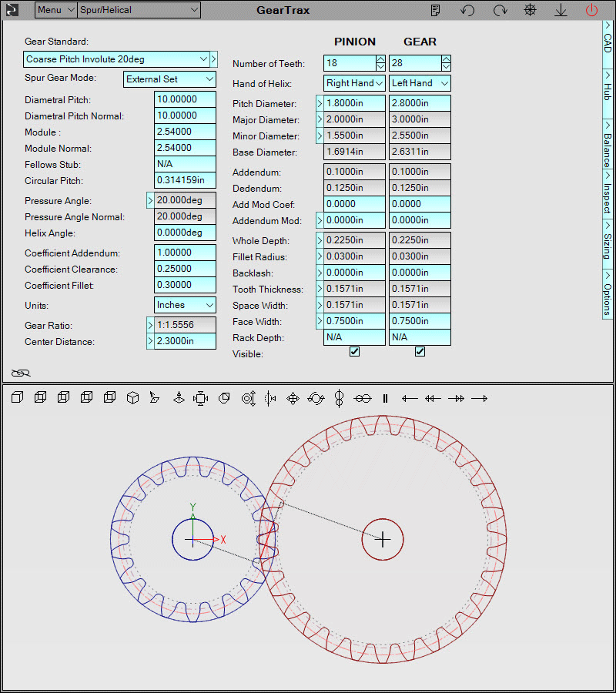Screen dimensions: 616x693
Task: Open the CAD side tab
Action: click(x=608, y=44)
